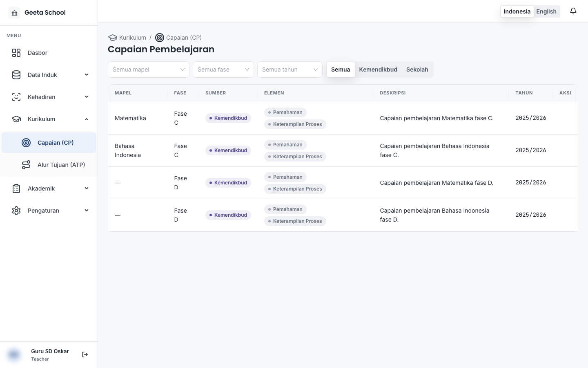The image size is (588, 368).
Task: Click the breadcrumb target icon near Capaian (CP)
Action: (160, 38)
